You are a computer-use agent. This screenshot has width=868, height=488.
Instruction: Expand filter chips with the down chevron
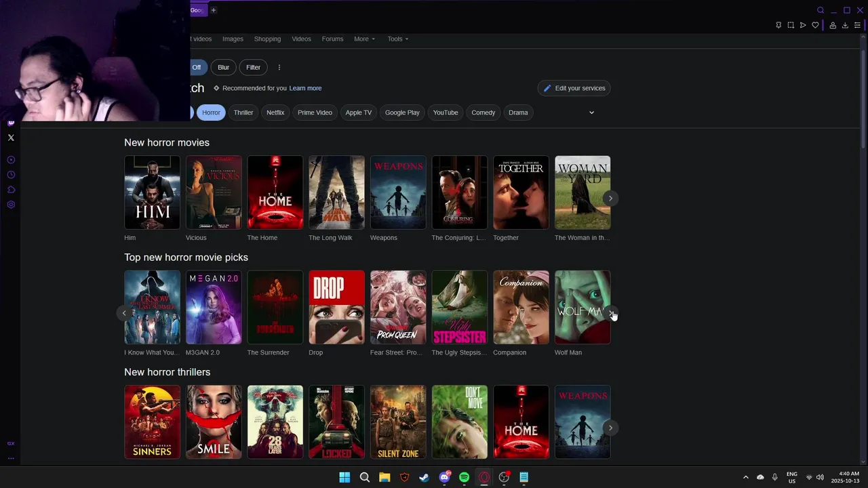coord(591,113)
